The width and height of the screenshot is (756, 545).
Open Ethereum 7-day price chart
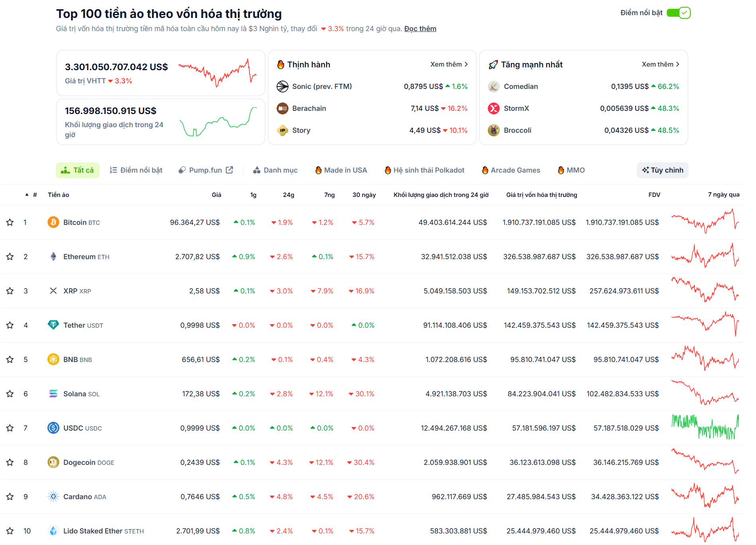[x=705, y=256]
